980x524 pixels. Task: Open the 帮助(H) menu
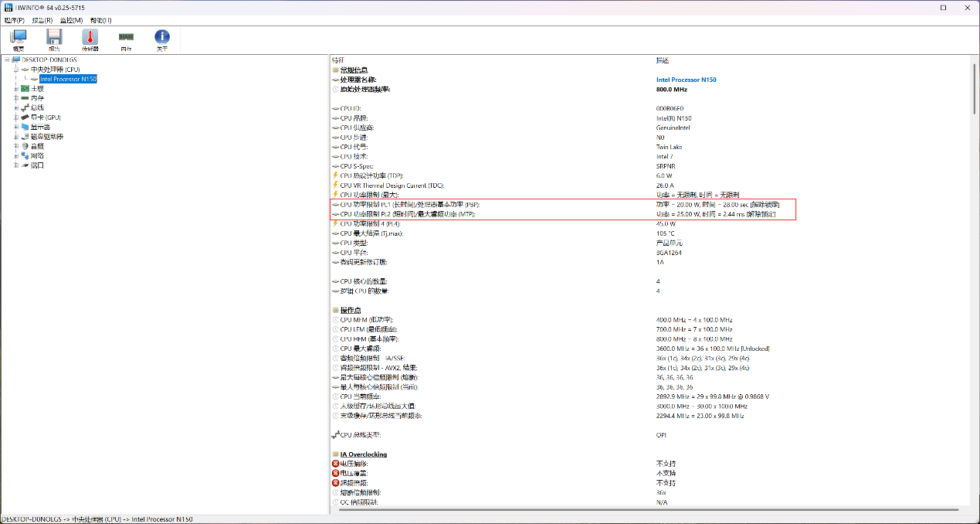point(100,20)
